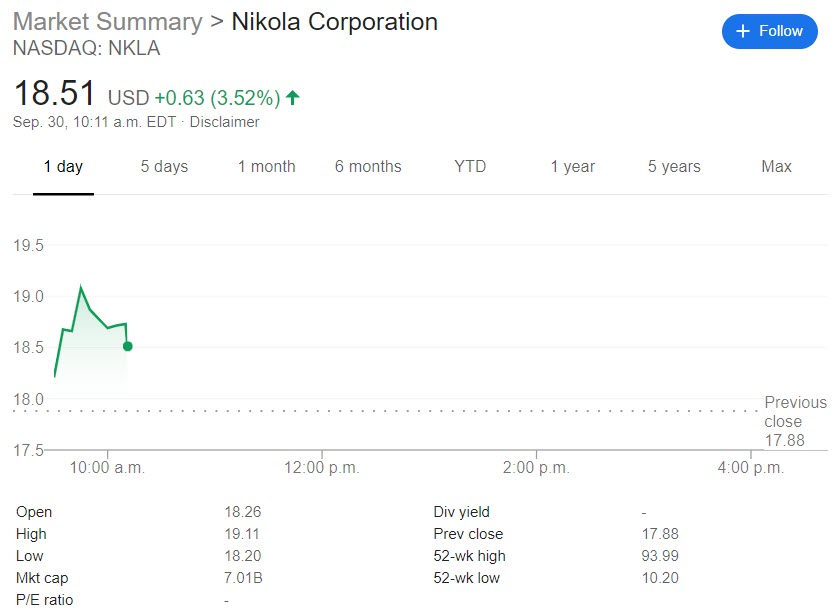
Task: View the 1 year chart tab
Action: coord(572,167)
